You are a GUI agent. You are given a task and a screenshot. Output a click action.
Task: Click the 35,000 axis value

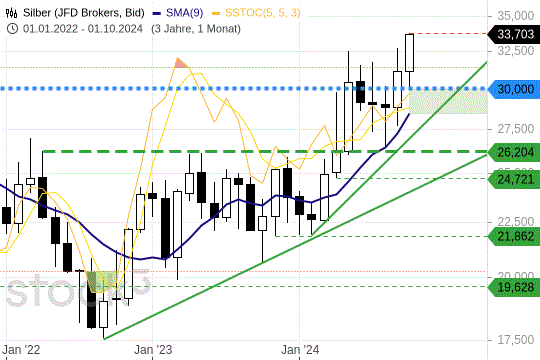[x=516, y=16]
